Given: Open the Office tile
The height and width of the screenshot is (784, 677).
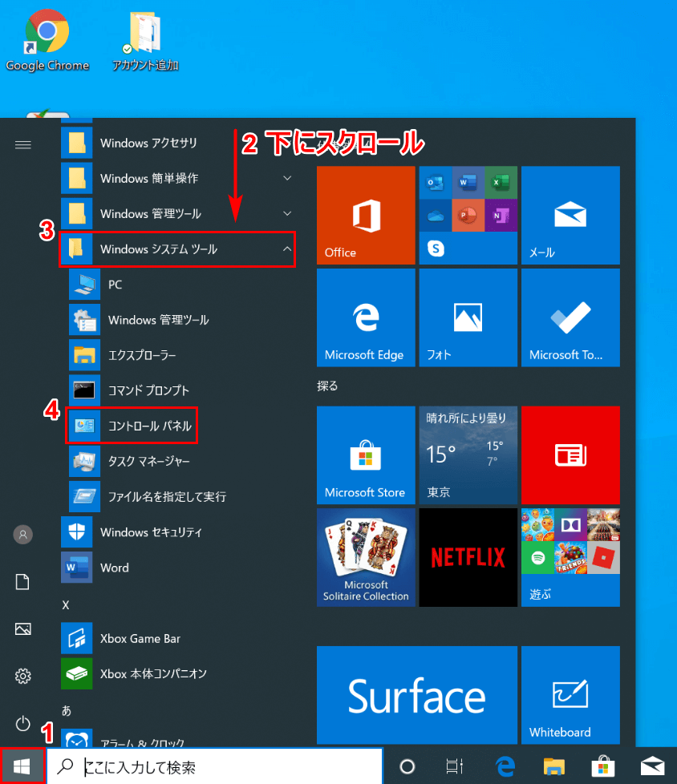Looking at the screenshot, I should 366,215.
